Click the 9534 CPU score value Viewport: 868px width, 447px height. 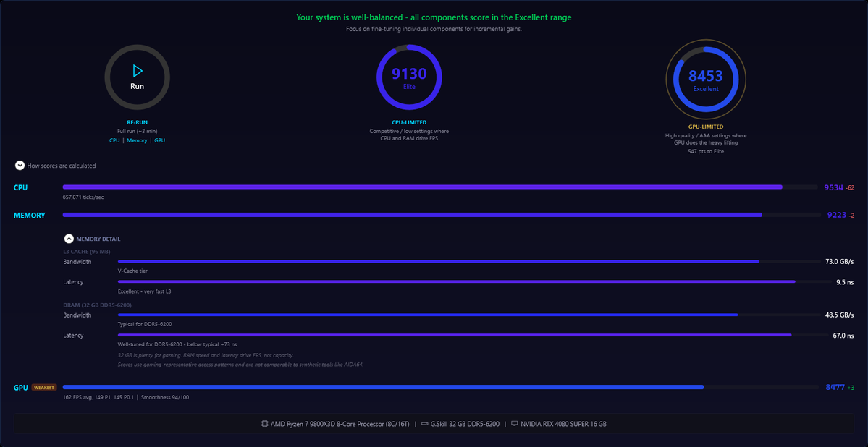(x=833, y=187)
